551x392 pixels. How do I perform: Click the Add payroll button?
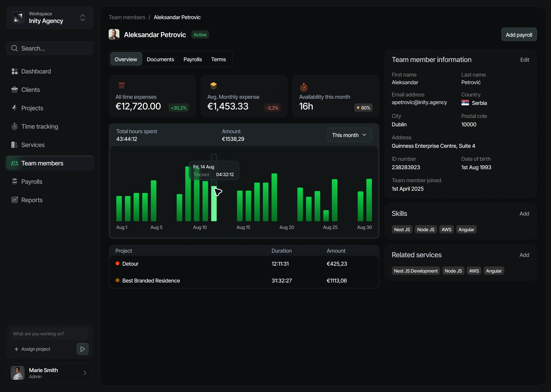(519, 35)
